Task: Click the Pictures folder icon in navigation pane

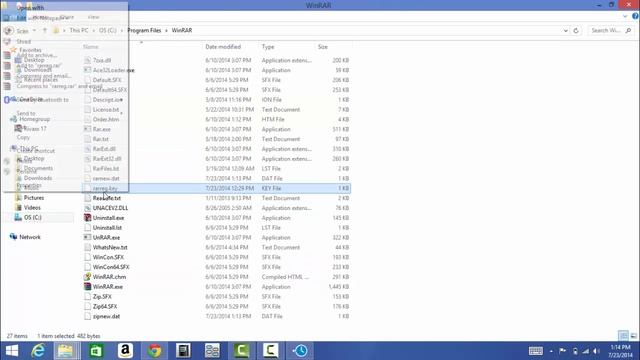Action: coord(18,198)
